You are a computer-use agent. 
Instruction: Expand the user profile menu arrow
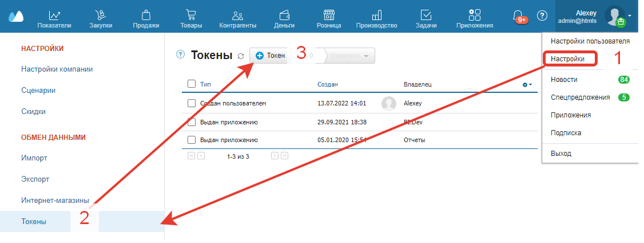click(630, 15)
